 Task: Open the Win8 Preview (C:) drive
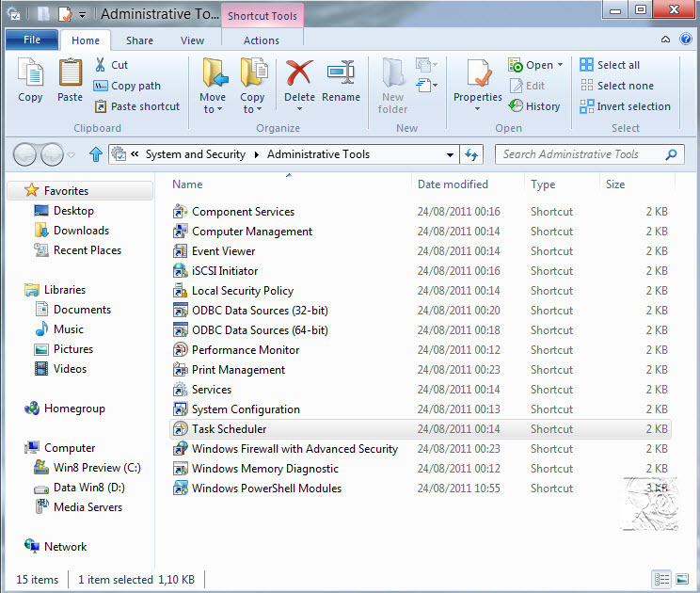87,468
